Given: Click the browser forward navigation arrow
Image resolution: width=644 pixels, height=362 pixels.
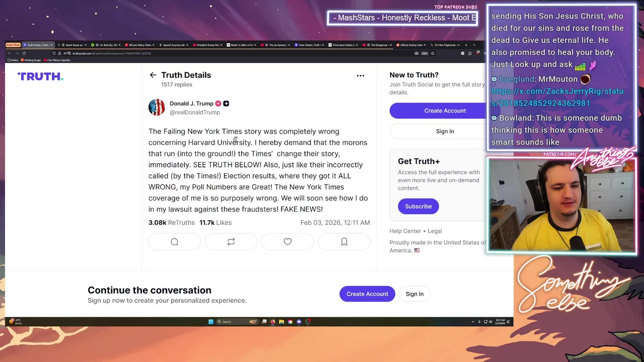Looking at the screenshot, I should click(x=17, y=53).
